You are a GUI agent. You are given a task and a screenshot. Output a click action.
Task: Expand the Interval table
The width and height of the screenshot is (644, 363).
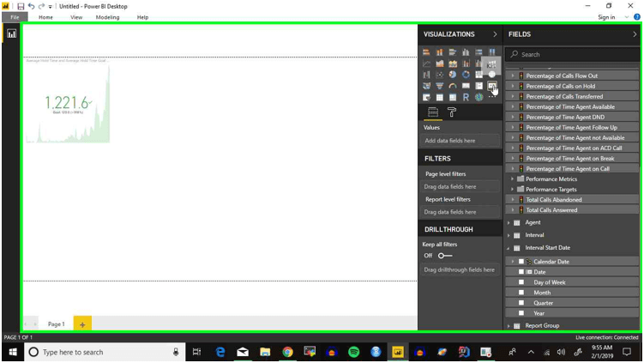point(509,235)
